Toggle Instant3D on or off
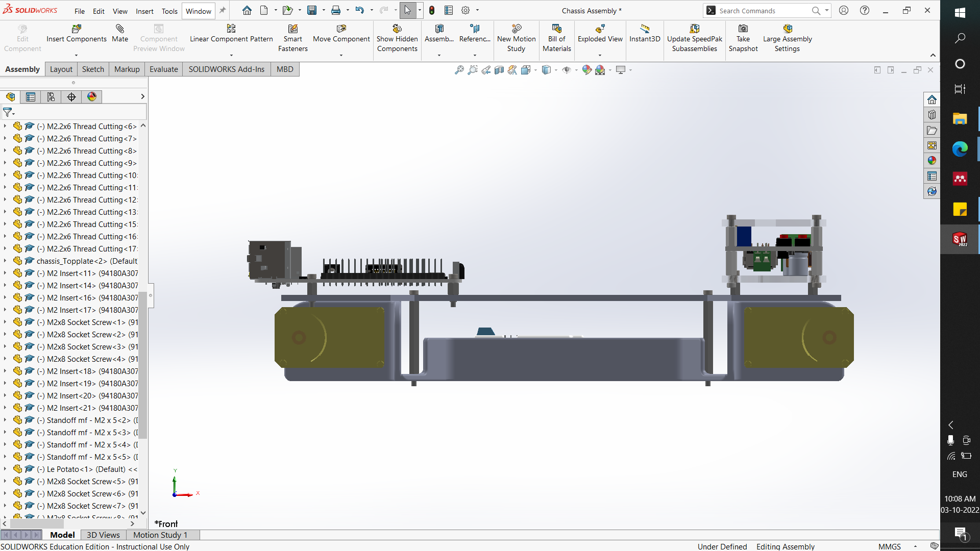 [644, 36]
